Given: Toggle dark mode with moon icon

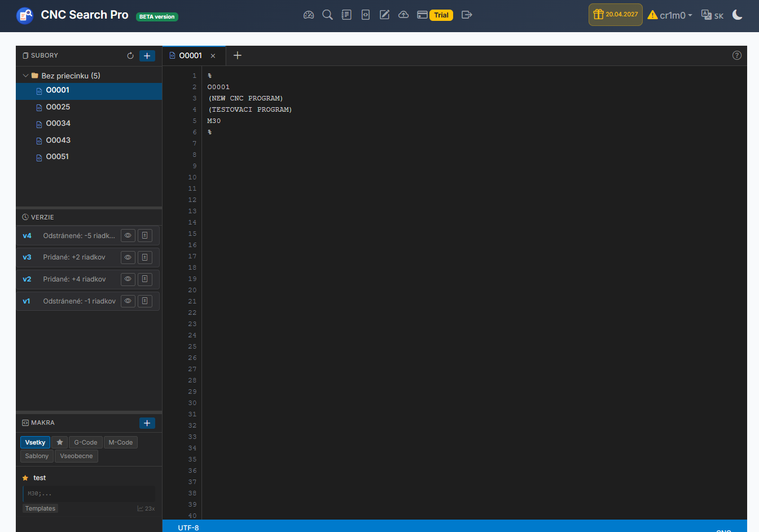Looking at the screenshot, I should (x=738, y=15).
